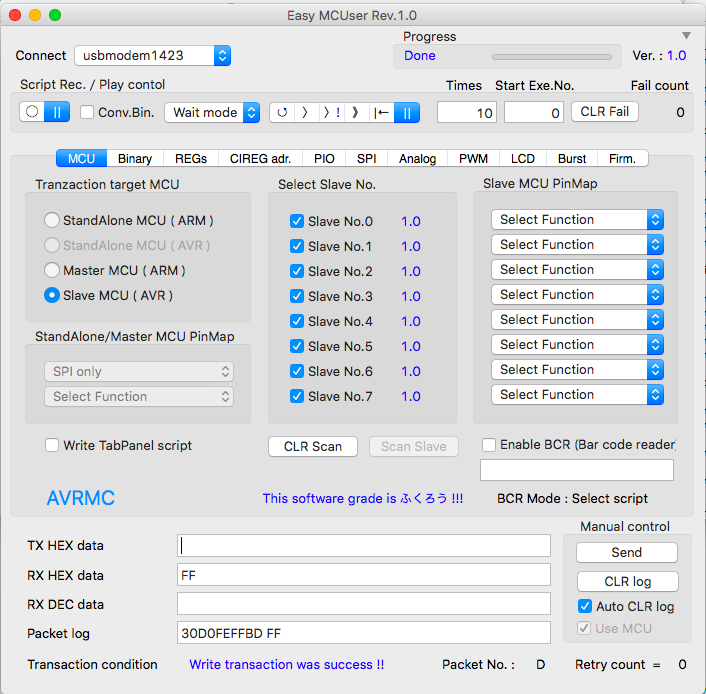Click the circular record button in script controls

pos(33,113)
